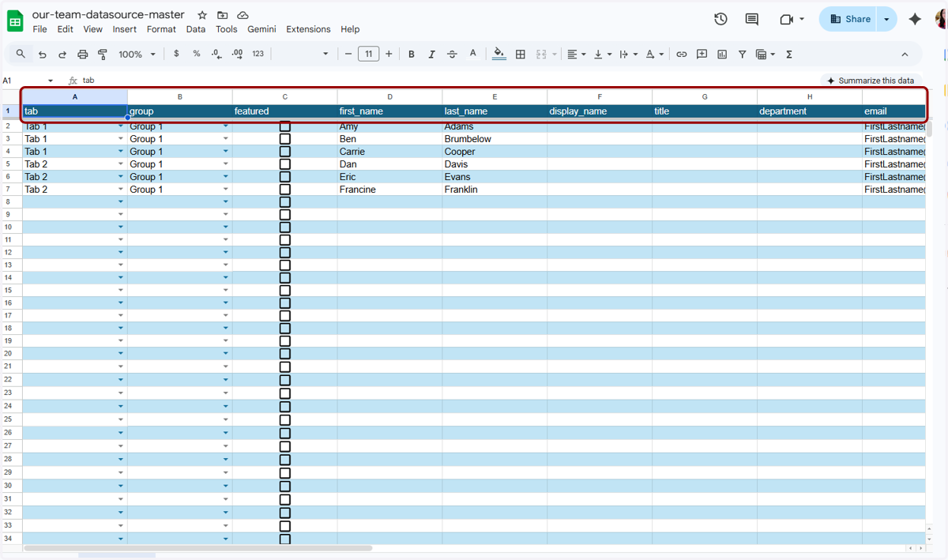The height and width of the screenshot is (560, 948).
Task: Open the fill color paint bucket
Action: (x=499, y=54)
